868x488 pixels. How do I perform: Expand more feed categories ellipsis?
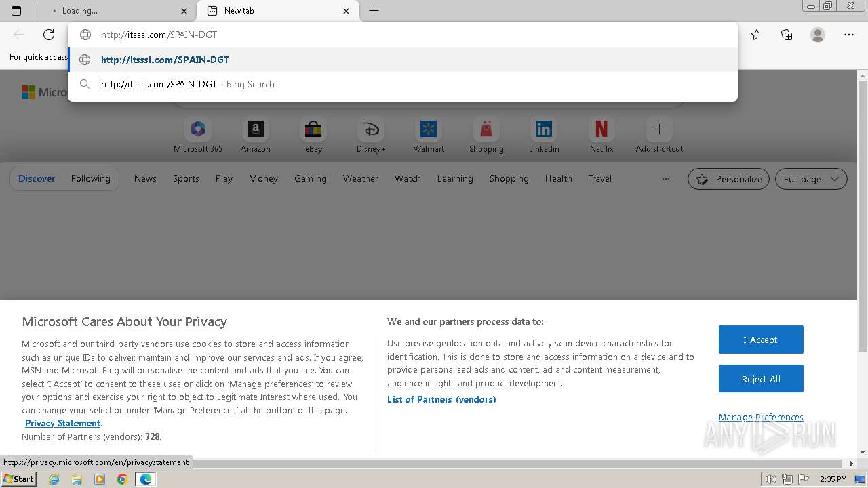coord(666,179)
